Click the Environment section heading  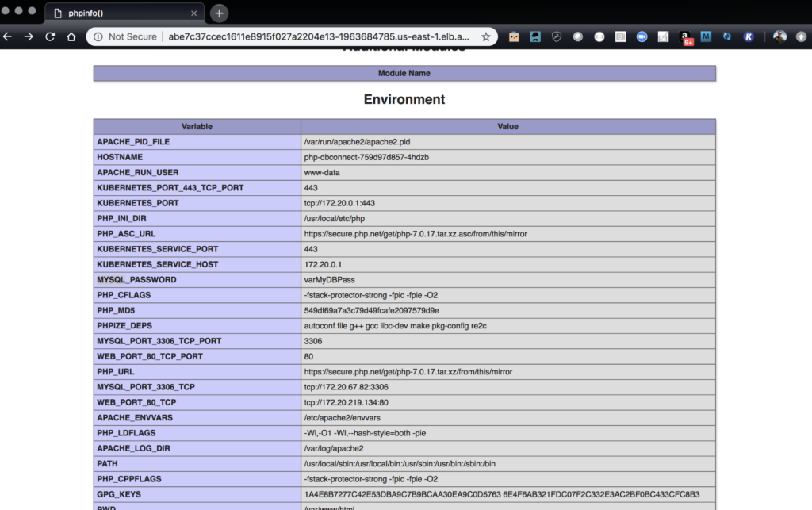pyautogui.click(x=404, y=100)
